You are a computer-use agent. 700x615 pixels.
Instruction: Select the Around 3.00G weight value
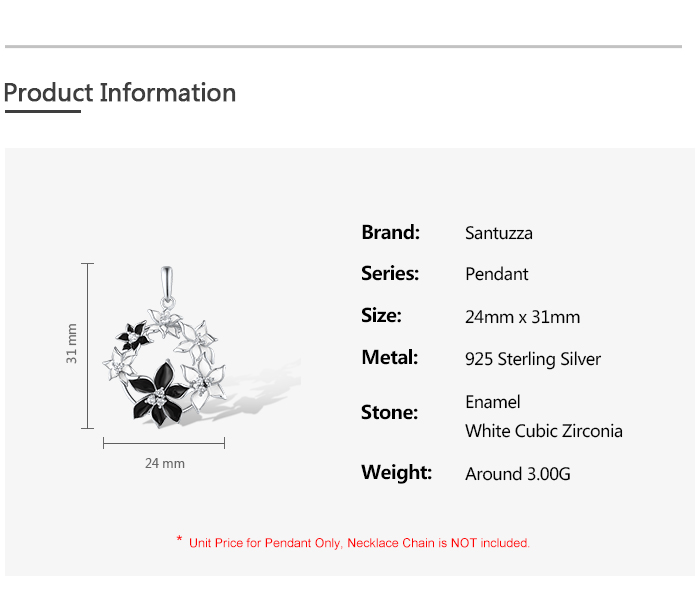(518, 474)
